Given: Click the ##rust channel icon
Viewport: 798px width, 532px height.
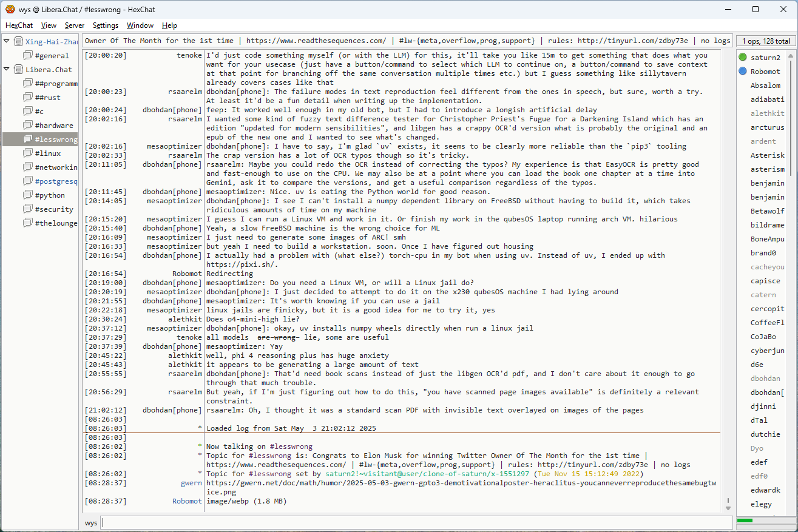Looking at the screenshot, I should click(28, 98).
